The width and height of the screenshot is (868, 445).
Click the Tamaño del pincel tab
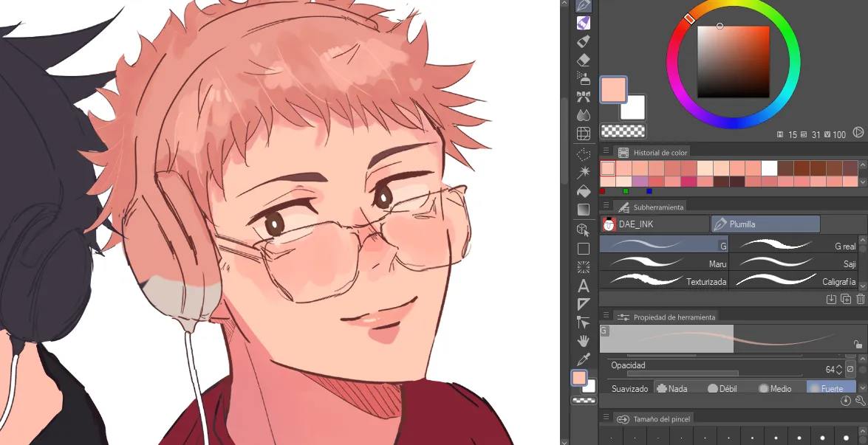pyautogui.click(x=653, y=418)
